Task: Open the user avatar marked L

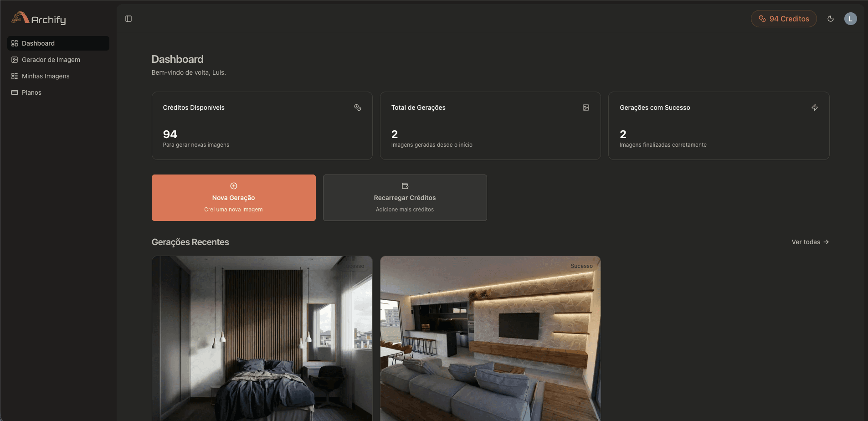Action: [850, 18]
